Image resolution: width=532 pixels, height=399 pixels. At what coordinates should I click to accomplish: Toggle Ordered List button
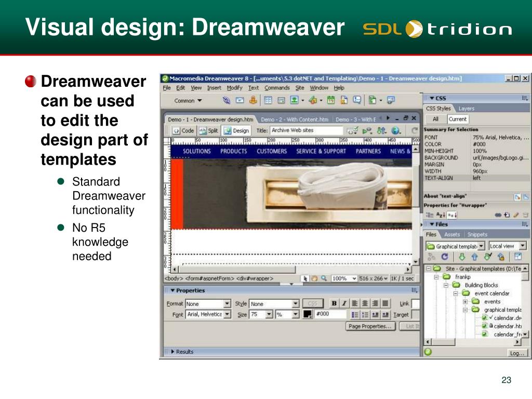365,315
